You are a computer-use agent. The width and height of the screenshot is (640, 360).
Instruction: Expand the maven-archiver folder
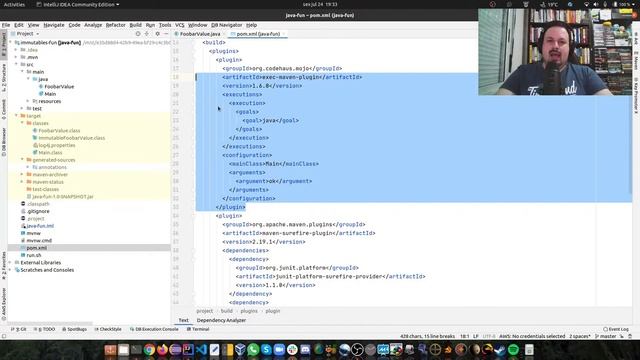(22, 174)
